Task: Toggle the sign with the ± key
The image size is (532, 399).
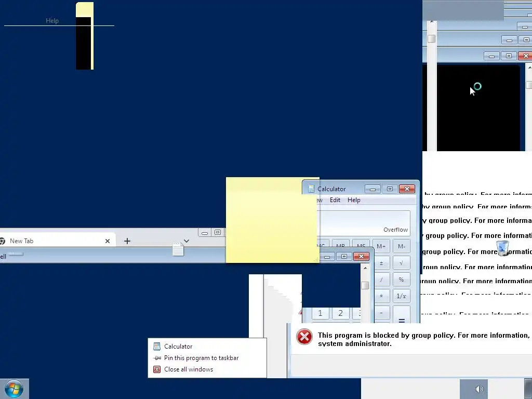Action: pyautogui.click(x=381, y=263)
